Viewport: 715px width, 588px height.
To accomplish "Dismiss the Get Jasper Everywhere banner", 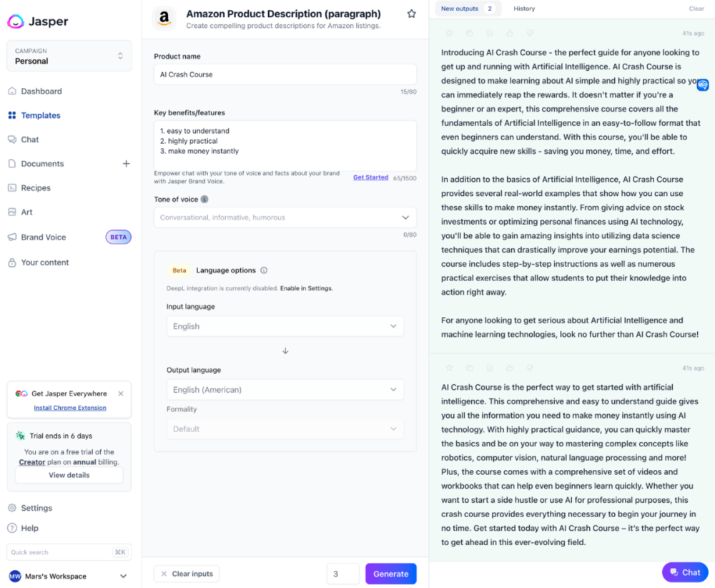I will point(121,393).
